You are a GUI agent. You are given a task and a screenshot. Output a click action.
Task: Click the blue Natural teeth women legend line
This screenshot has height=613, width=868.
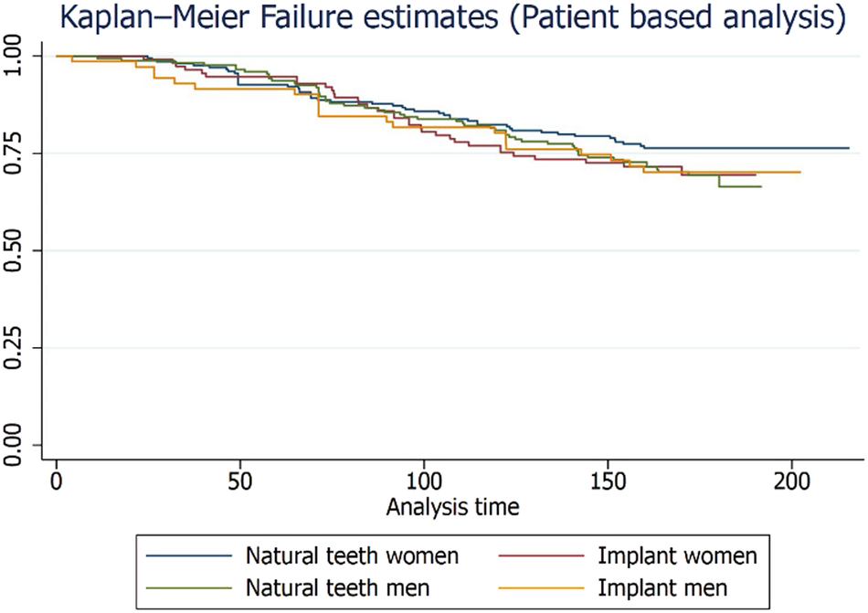pyautogui.click(x=188, y=554)
